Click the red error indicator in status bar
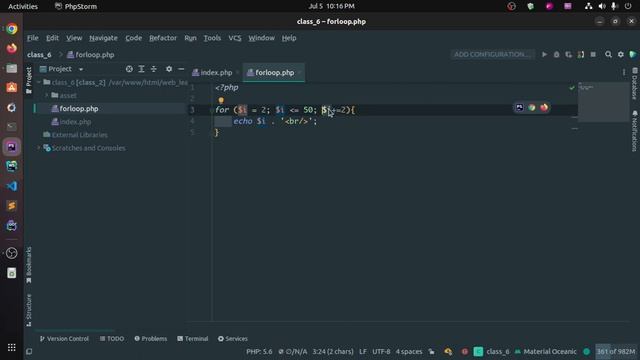 tap(464, 351)
